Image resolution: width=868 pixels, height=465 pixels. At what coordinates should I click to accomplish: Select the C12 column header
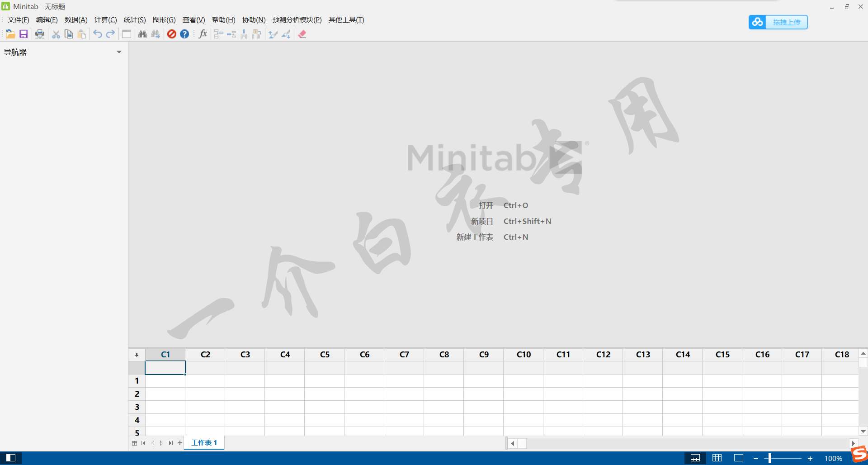pyautogui.click(x=603, y=355)
